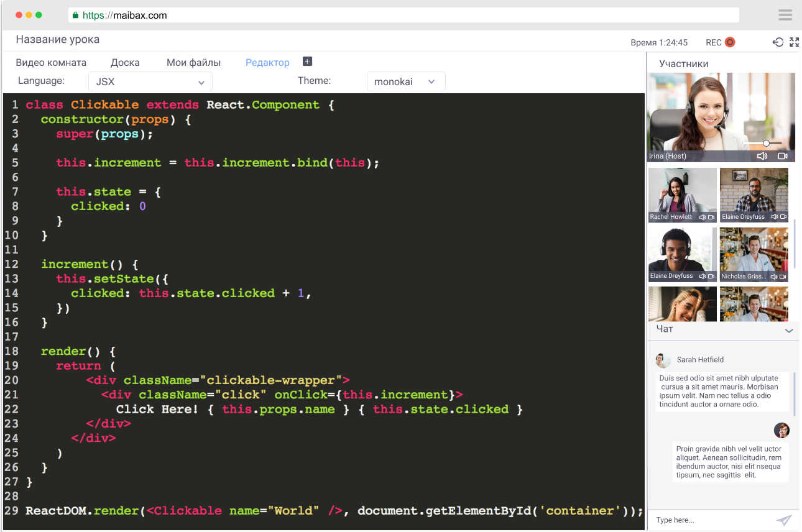802x532 pixels.
Task: Open the Theme dropdown showing monokai
Action: (405, 81)
